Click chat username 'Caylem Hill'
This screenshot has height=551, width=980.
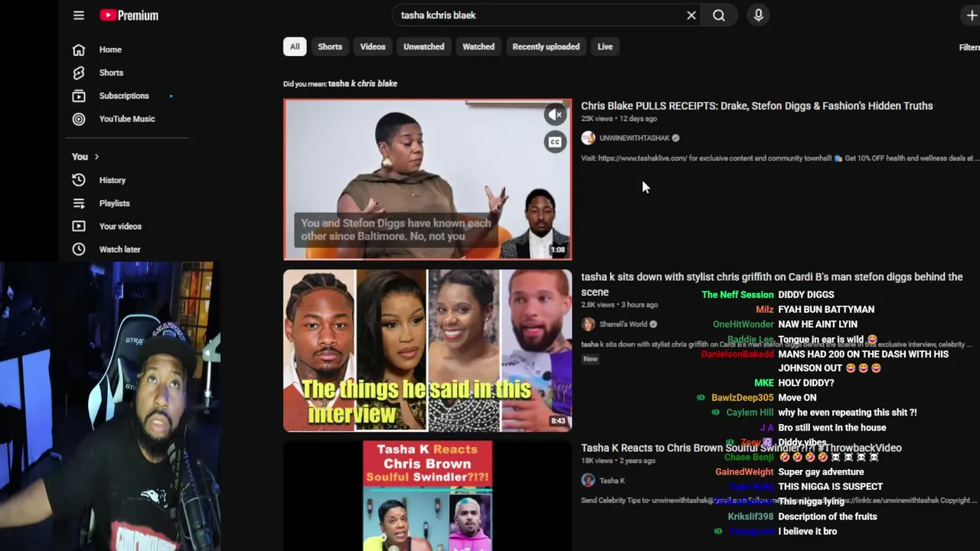(750, 412)
